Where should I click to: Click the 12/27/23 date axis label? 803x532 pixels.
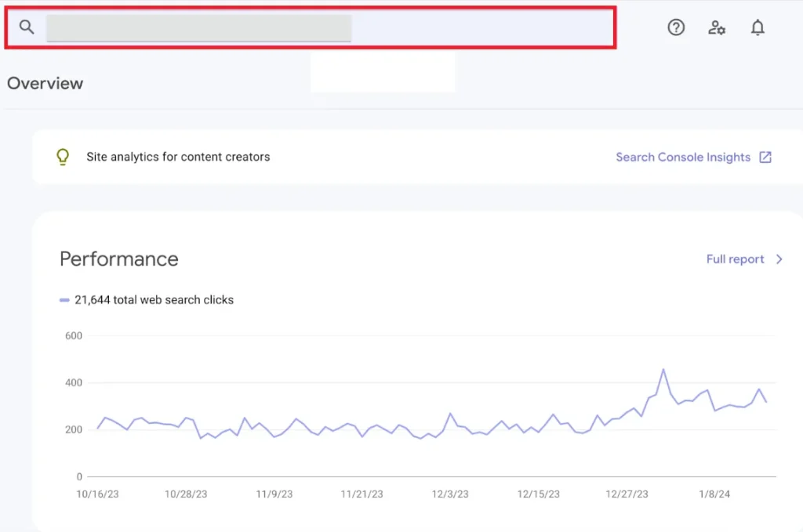click(x=627, y=494)
